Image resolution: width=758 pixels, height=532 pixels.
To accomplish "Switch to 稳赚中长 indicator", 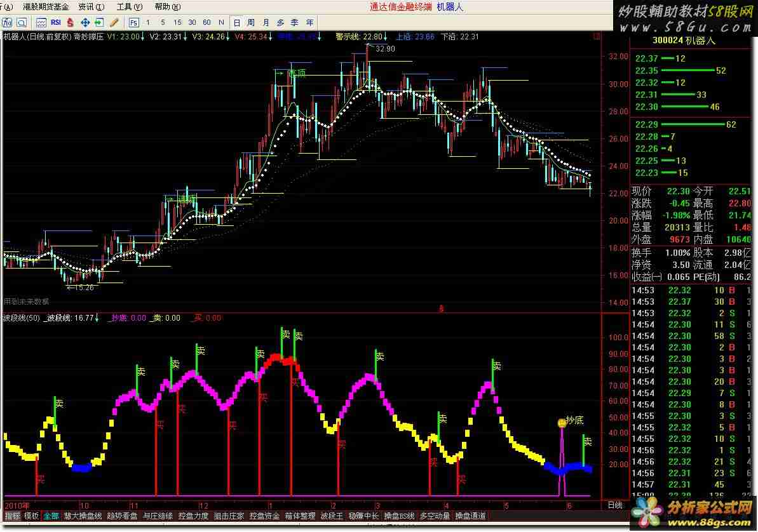I will click(363, 516).
